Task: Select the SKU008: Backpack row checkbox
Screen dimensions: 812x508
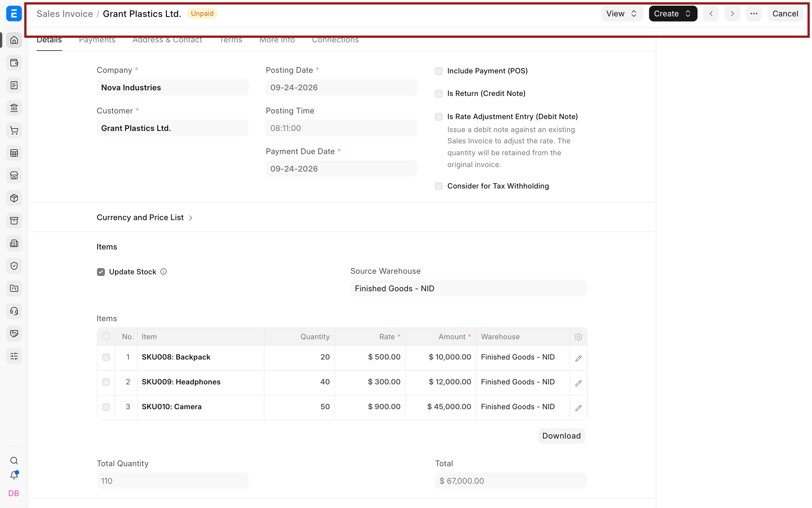Action: [x=106, y=357]
